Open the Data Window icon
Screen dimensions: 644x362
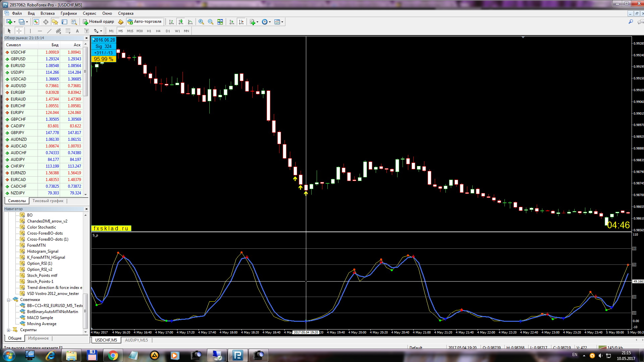(46, 22)
